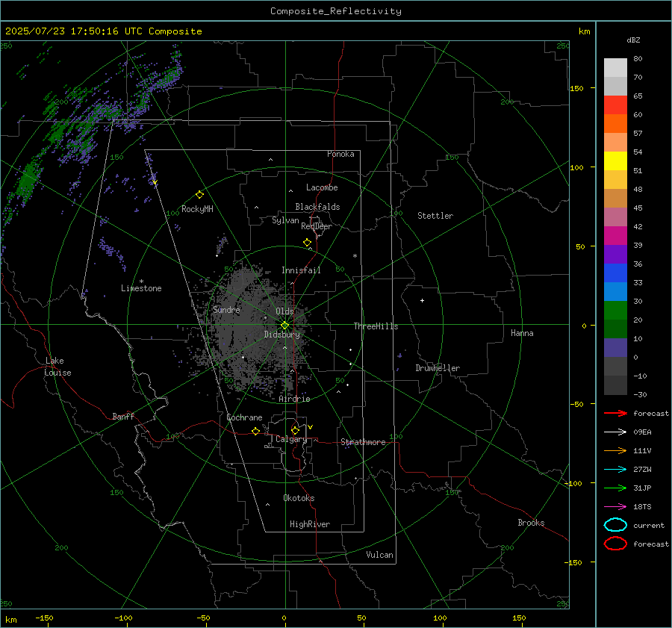This screenshot has width=672, height=628.
Task: Click yellow diamond marker above Calgary label
Action: tap(295, 430)
